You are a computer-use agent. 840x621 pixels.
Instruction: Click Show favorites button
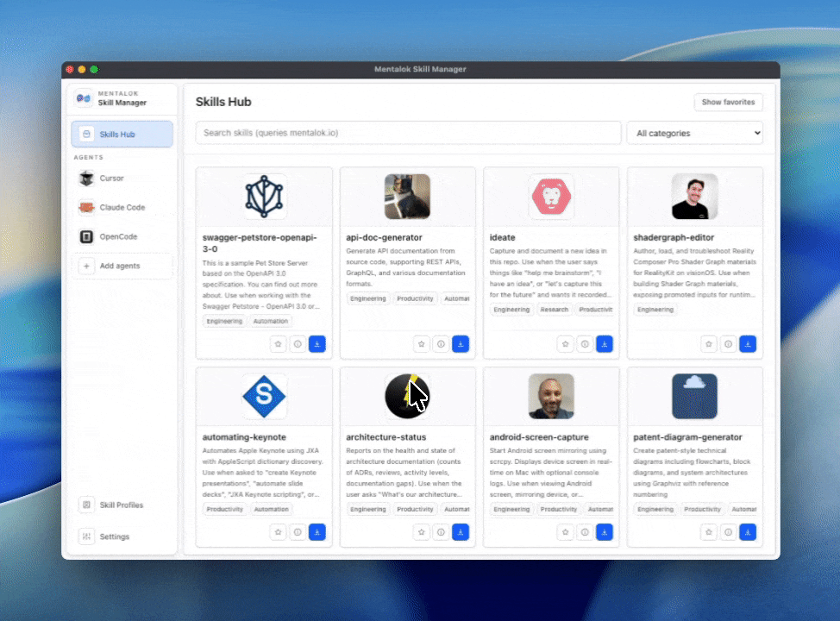coord(728,102)
